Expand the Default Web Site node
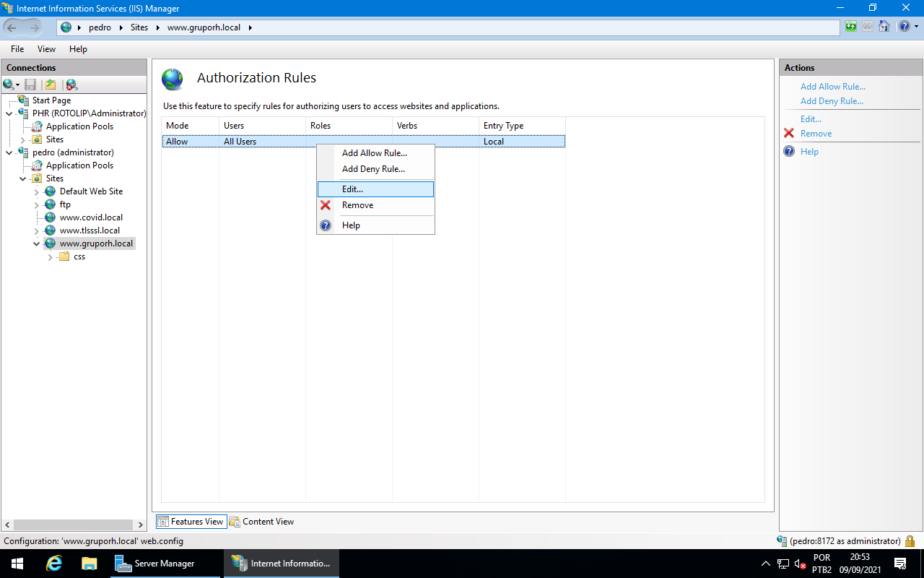Screen dimensions: 924x578 [36, 191]
